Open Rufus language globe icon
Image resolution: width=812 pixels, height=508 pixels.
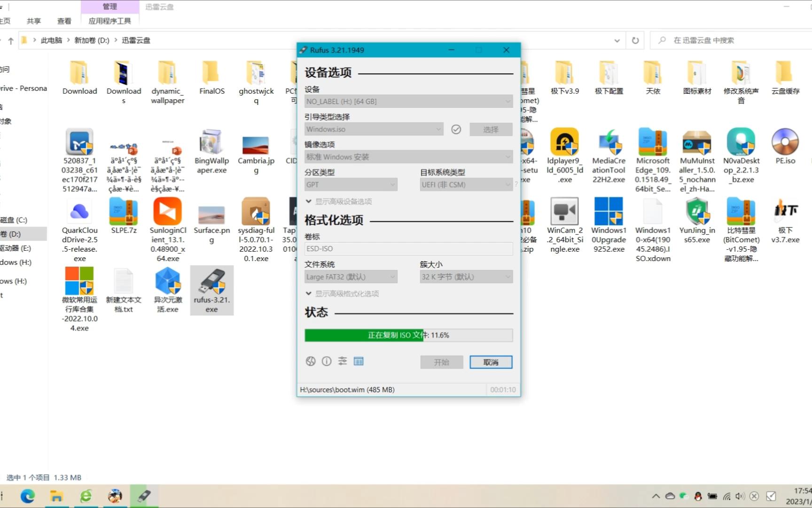(x=311, y=361)
